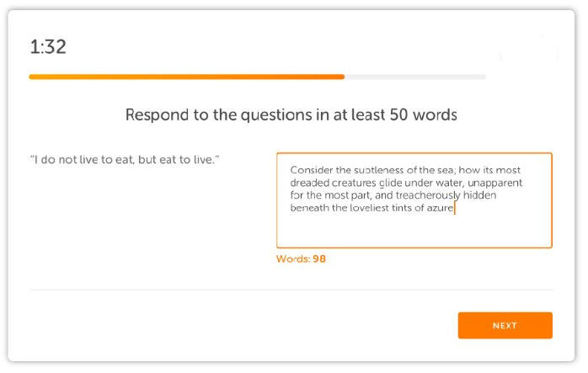Viewport: 588px width, 373px height.
Task: Click the orange filled part of the progress bar
Action: click(187, 77)
